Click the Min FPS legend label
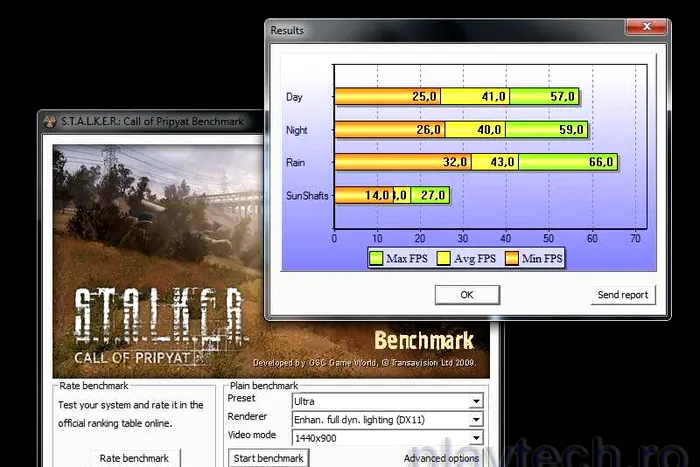Screen dimensions: 700x467 click(542, 259)
